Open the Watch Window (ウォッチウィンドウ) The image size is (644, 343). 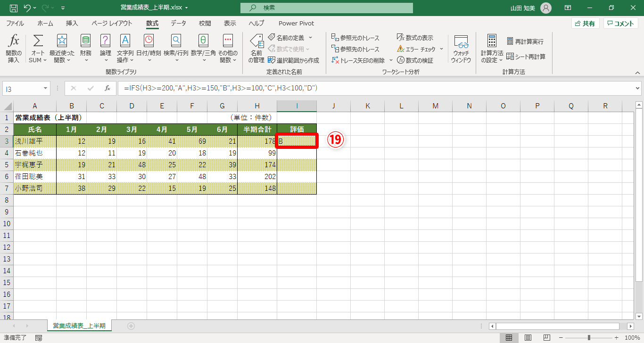461,49
